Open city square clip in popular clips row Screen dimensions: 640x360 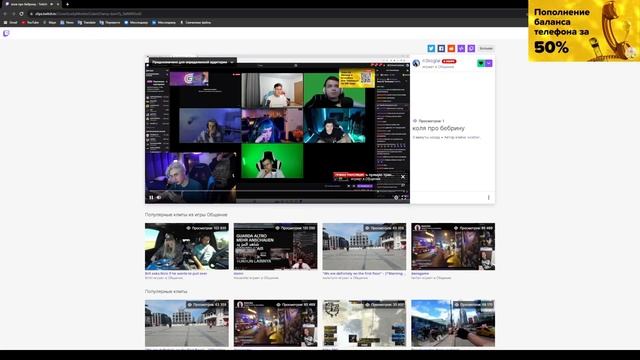coord(187,323)
